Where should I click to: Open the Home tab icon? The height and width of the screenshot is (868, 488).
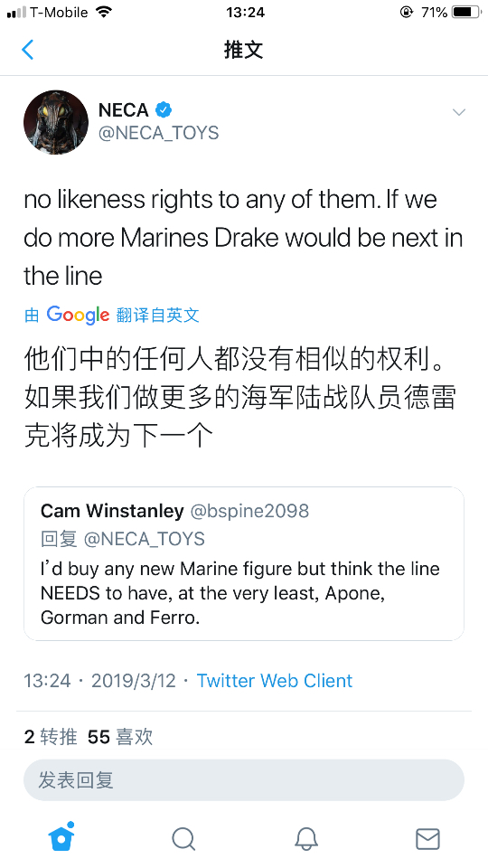pyautogui.click(x=61, y=837)
